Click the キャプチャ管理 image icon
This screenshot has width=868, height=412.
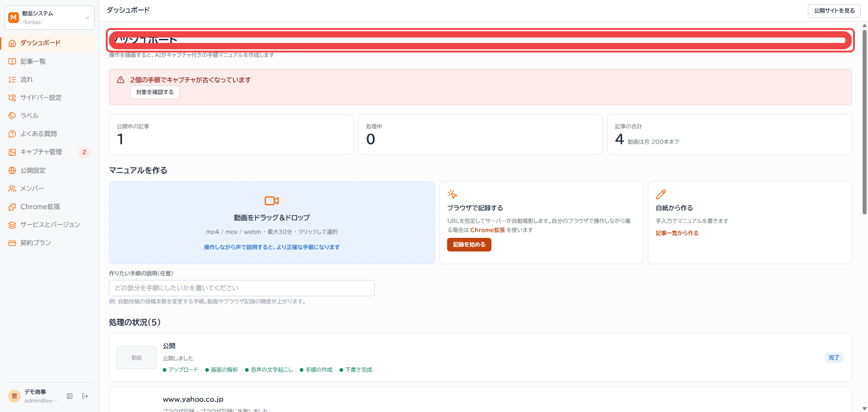[x=12, y=152]
